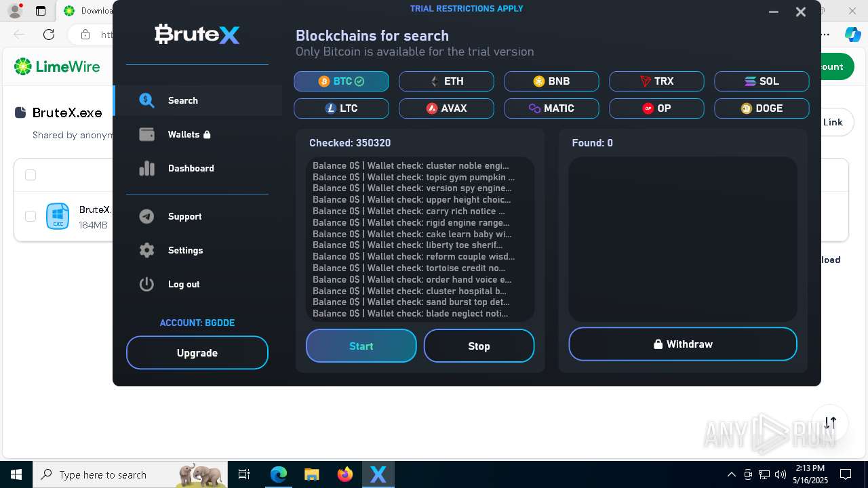Open the Search sidebar section
Image resolution: width=868 pixels, height=488 pixels.
click(197, 100)
